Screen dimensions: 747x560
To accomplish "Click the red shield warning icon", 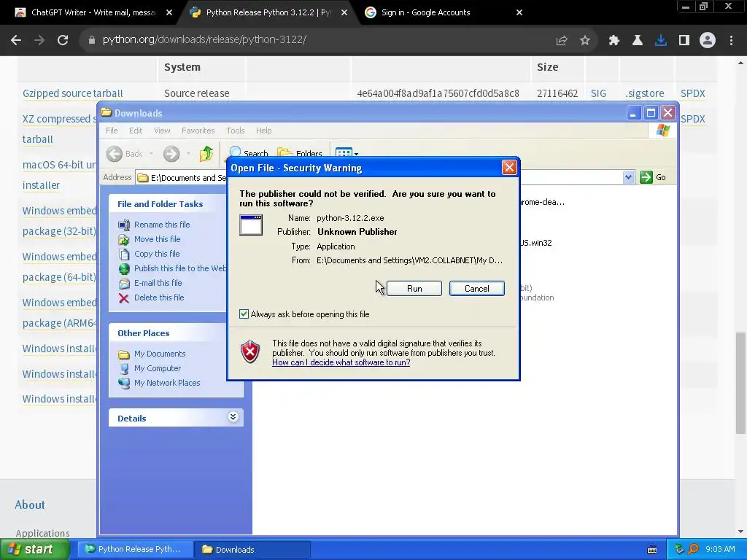I will [x=250, y=352].
